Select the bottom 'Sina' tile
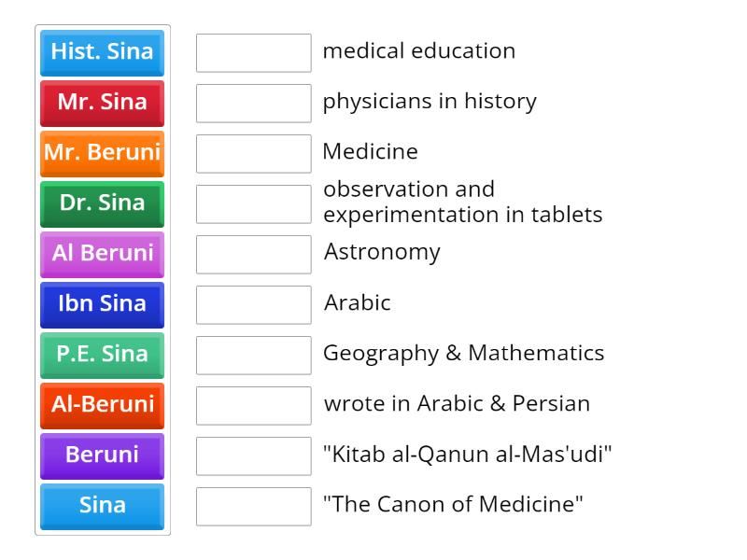 [x=102, y=507]
